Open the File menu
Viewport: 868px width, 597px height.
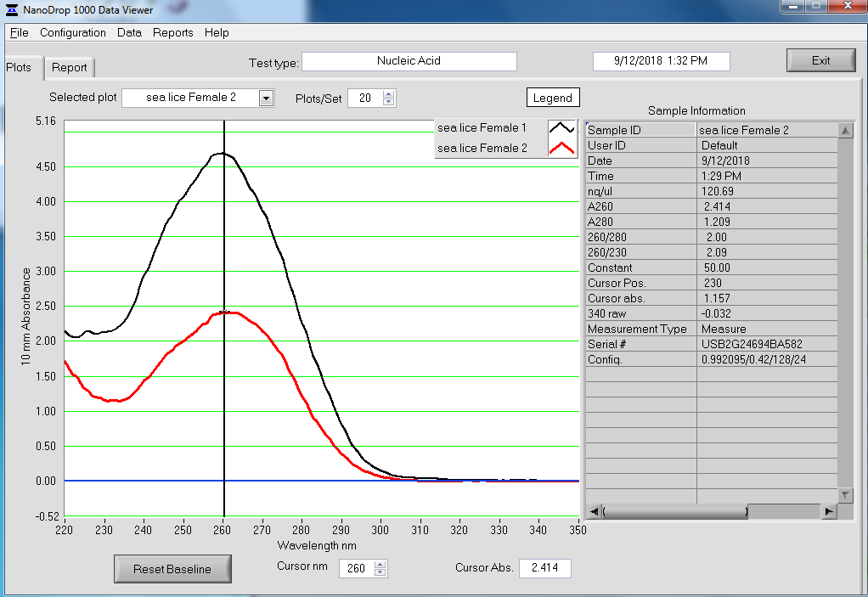(x=19, y=33)
